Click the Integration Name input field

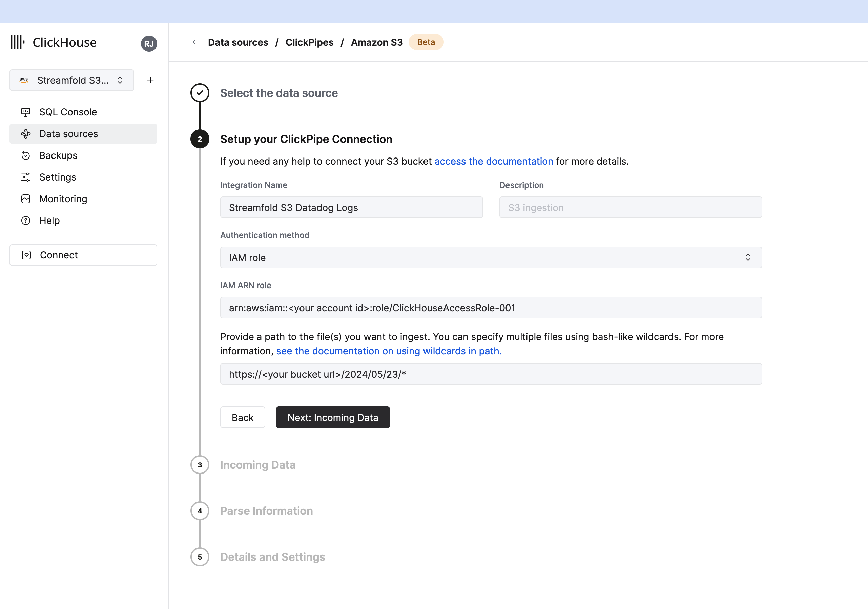[352, 208]
